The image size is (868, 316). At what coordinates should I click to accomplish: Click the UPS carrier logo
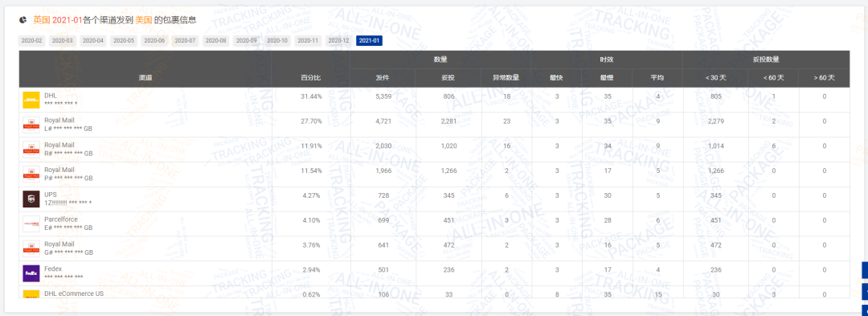click(31, 199)
